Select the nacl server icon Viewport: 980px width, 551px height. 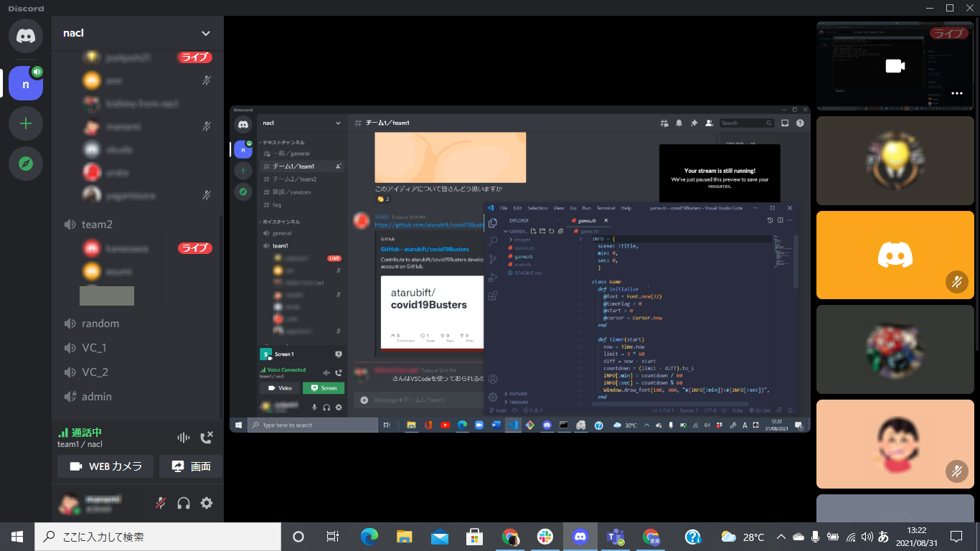[x=26, y=84]
